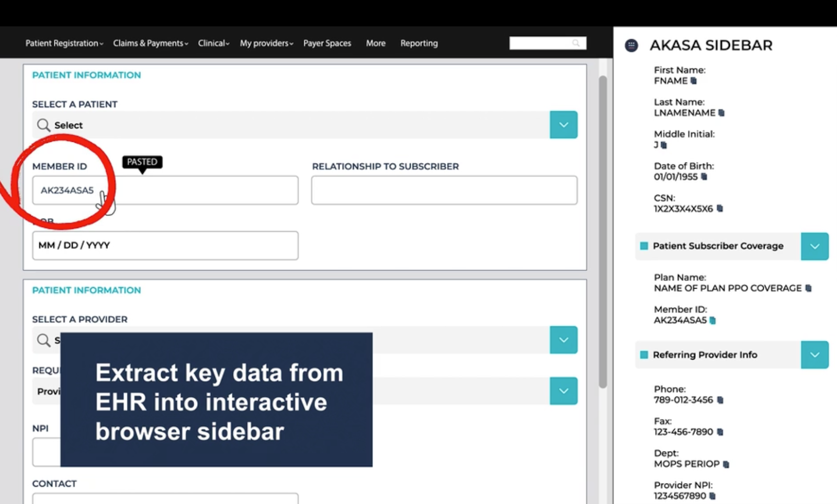
Task: Copy the Dept MOPS PERIOP value
Action: pyautogui.click(x=726, y=464)
